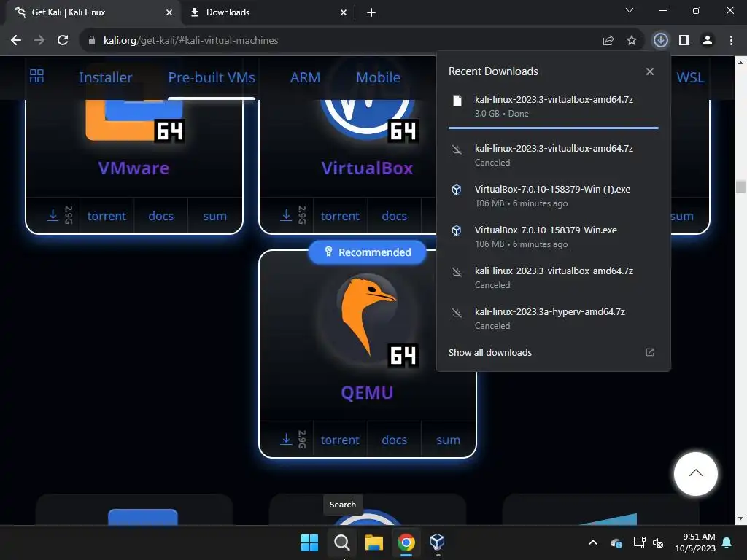Open taskbar Search
The image size is (747, 560).
pyautogui.click(x=341, y=542)
